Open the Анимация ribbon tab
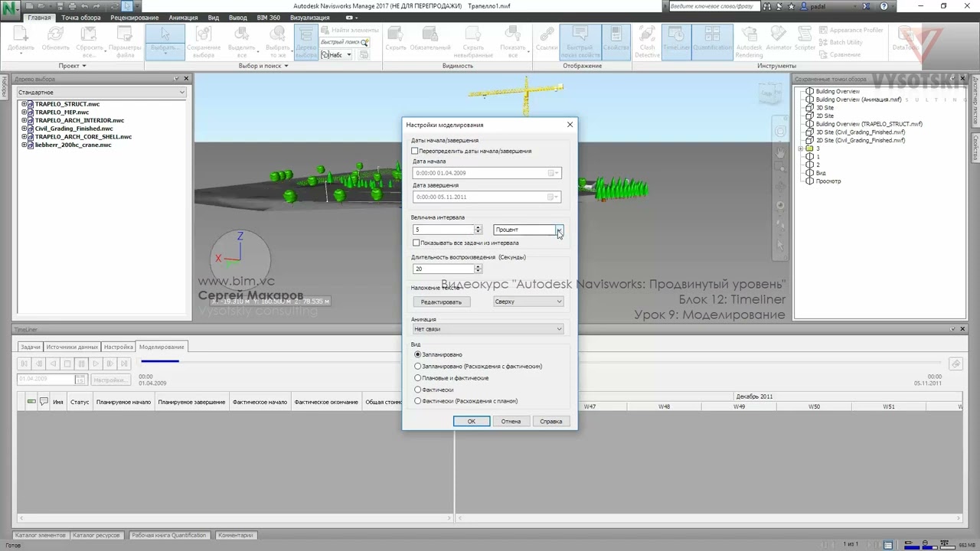This screenshot has height=551, width=980. point(183,18)
